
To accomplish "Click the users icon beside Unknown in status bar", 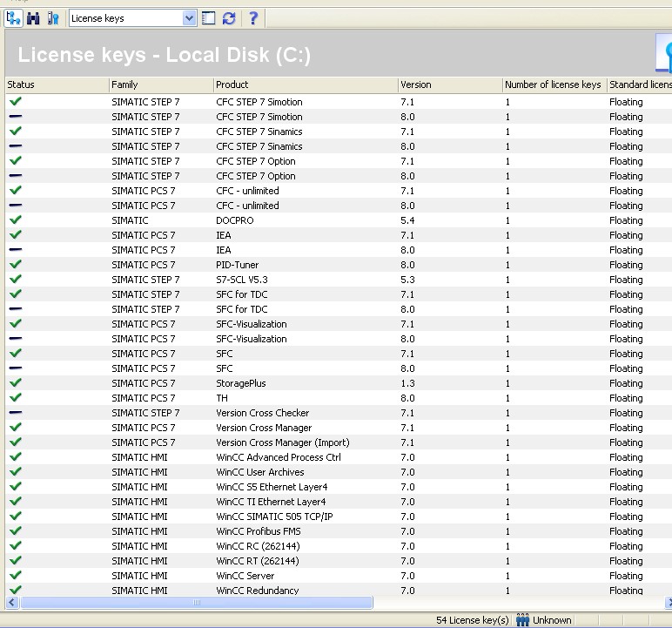I will coord(522,620).
